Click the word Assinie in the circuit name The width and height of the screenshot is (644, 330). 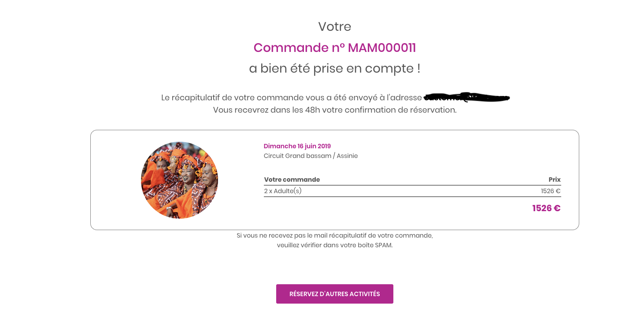(347, 156)
